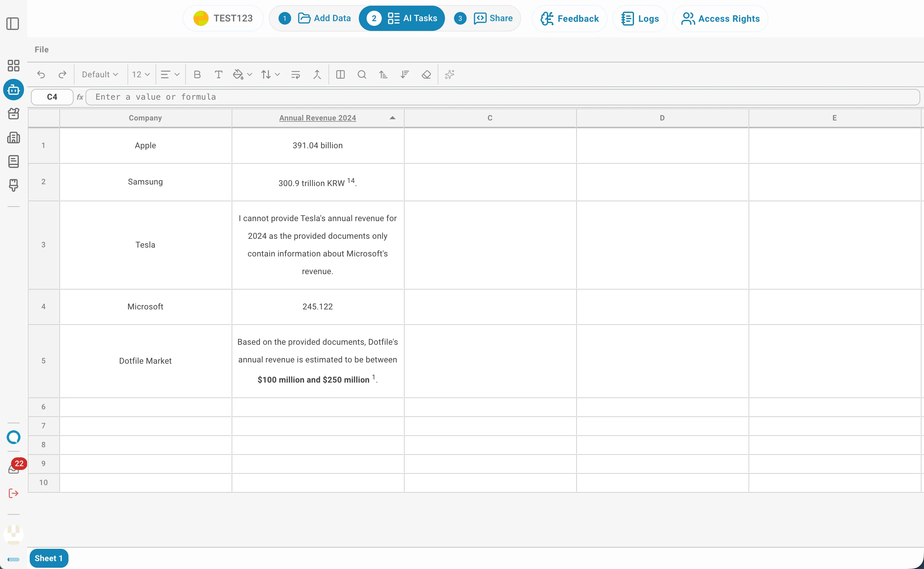Screen dimensions: 924x569
Task: Open Feedback
Action: [x=569, y=18]
